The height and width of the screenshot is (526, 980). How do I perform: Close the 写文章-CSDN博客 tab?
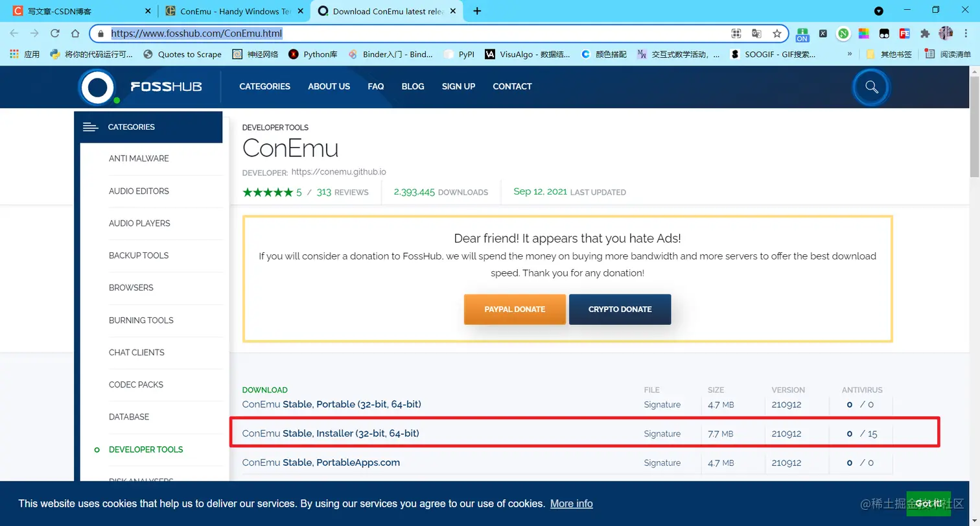point(148,11)
